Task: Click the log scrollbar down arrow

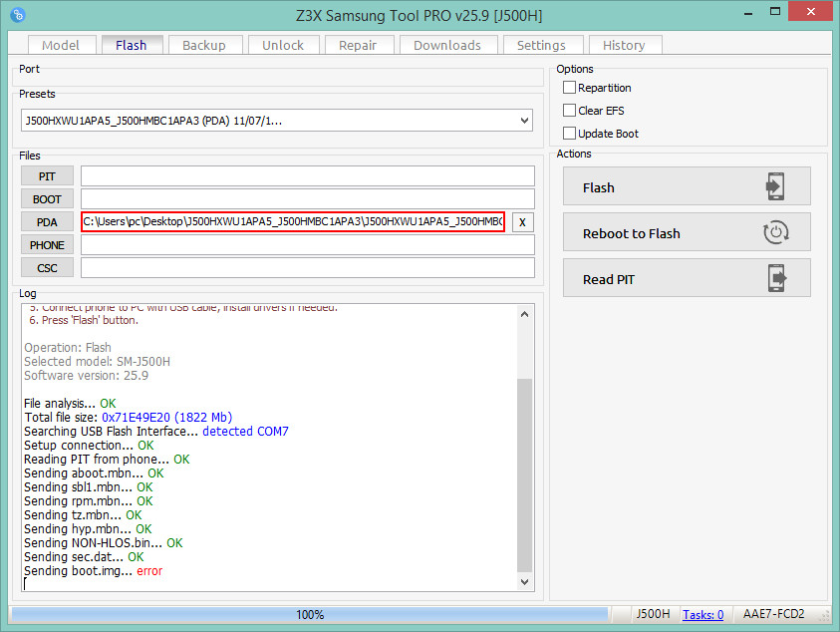Action: (x=524, y=581)
